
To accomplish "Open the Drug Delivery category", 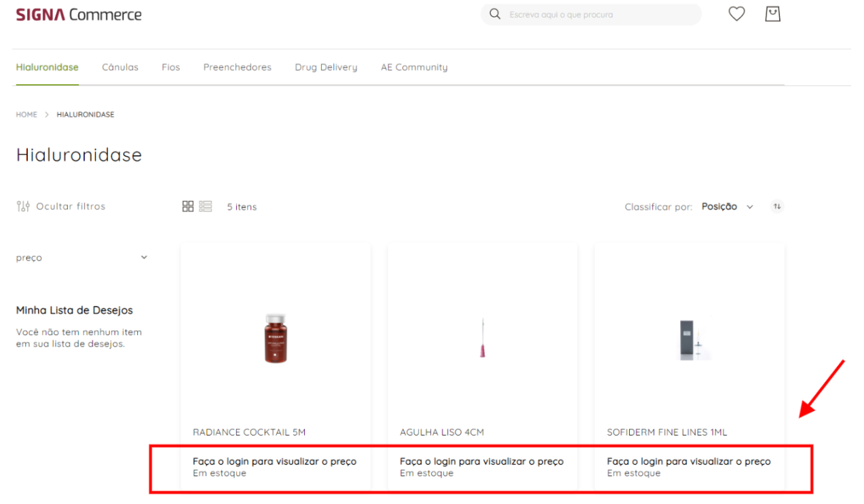I will pos(326,67).
